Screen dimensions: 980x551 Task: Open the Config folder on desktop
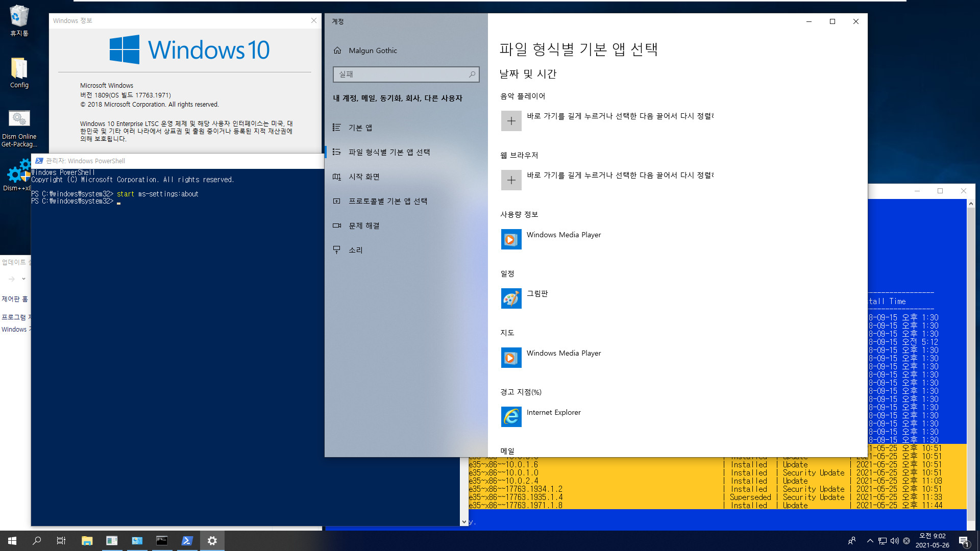click(19, 72)
